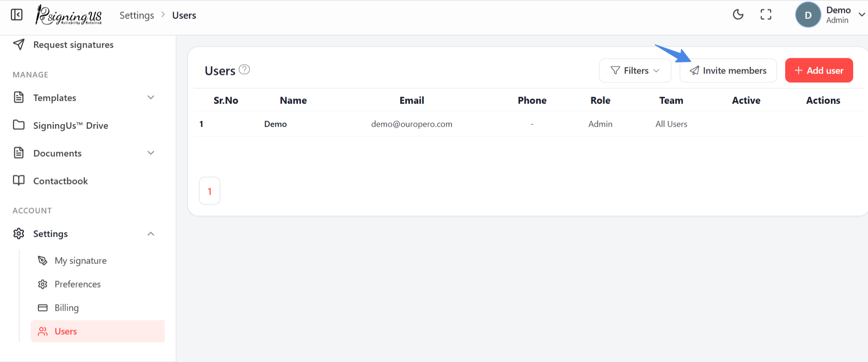Viewport: 868px width, 362px height.
Task: Click the Contactbook book icon
Action: tap(19, 180)
